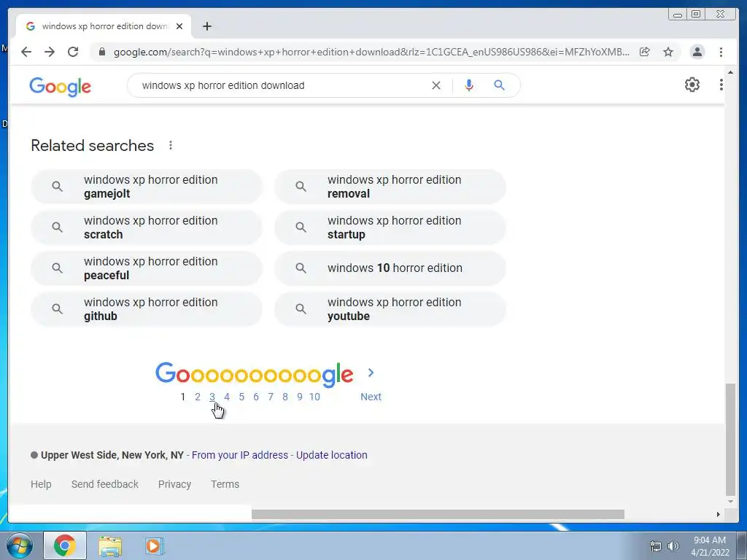This screenshot has height=560, width=747.
Task: Click the browser forward arrow
Action: pyautogui.click(x=50, y=52)
